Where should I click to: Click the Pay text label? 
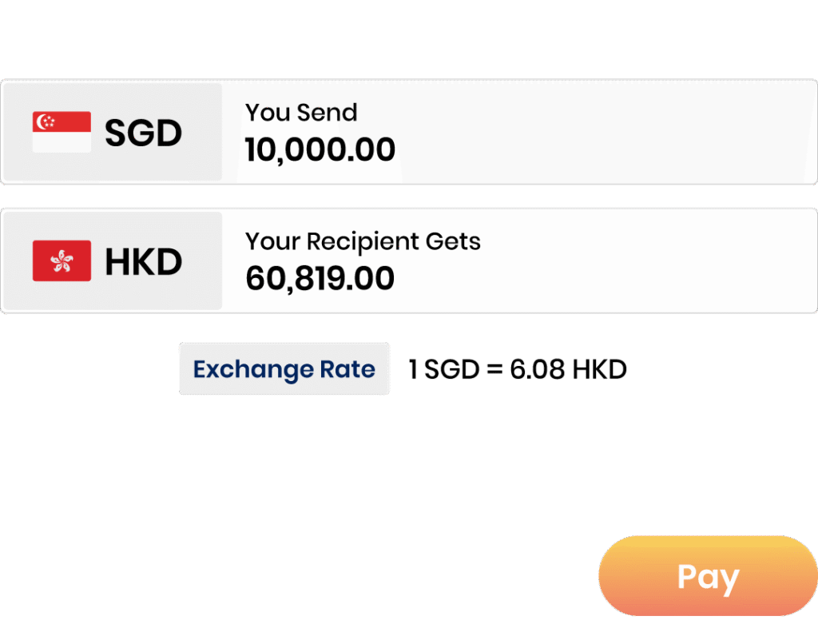(x=708, y=578)
